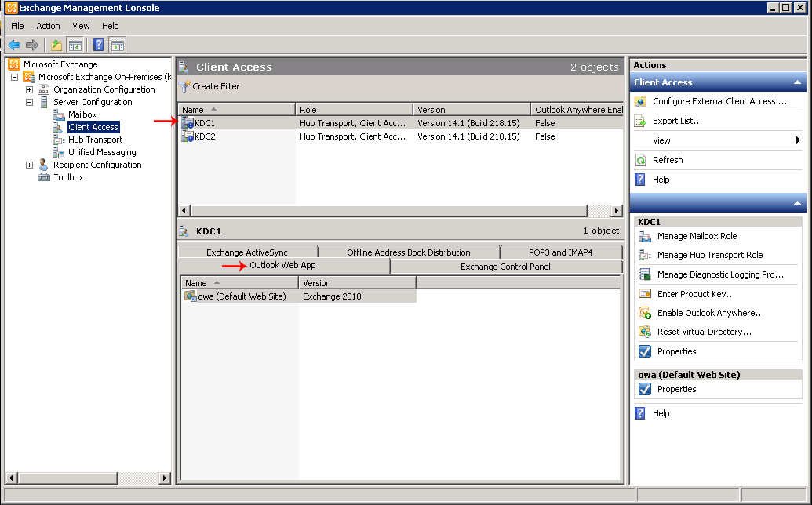Toggle the Show/Hide Console Tree icon
The height and width of the screenshot is (505, 812).
point(75,45)
